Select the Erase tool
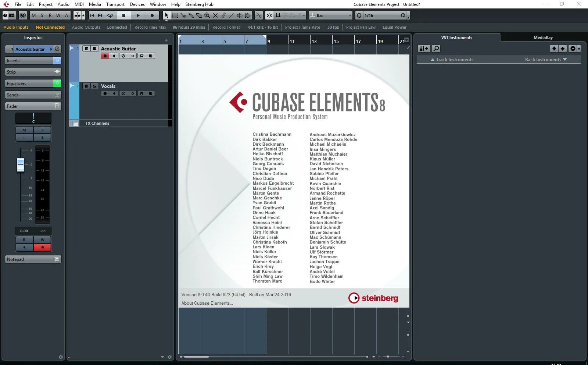Viewport: 588px width, 365px height. click(199, 15)
